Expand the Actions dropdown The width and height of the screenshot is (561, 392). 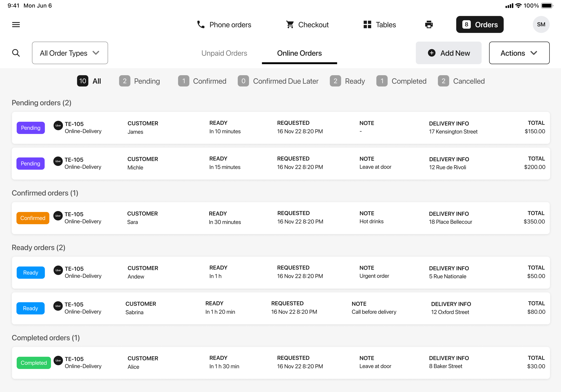point(519,53)
